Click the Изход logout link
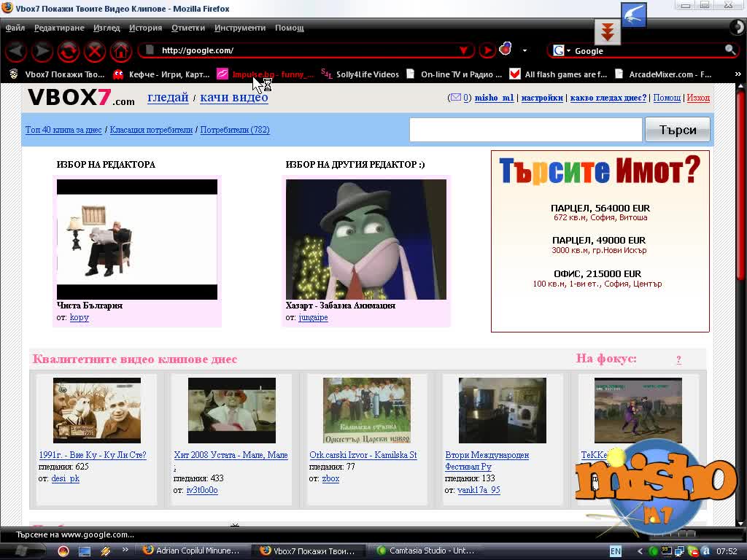747x560 pixels. 698,98
